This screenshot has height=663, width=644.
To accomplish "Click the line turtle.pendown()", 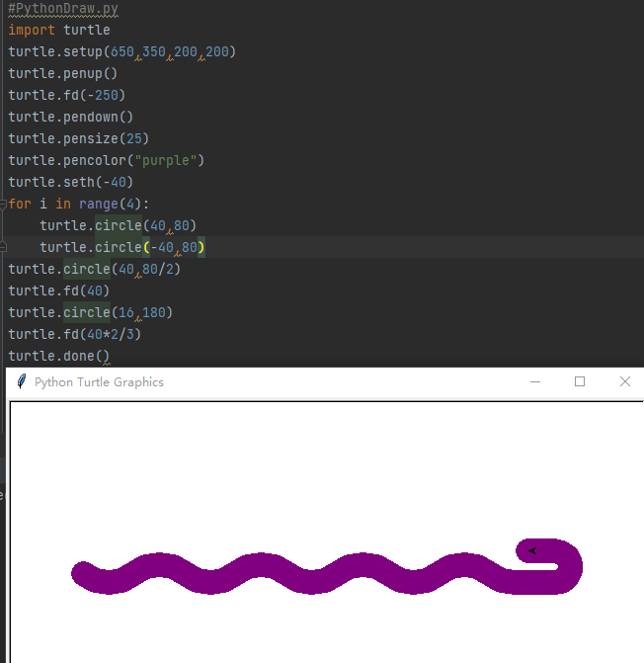I will pyautogui.click(x=70, y=118).
